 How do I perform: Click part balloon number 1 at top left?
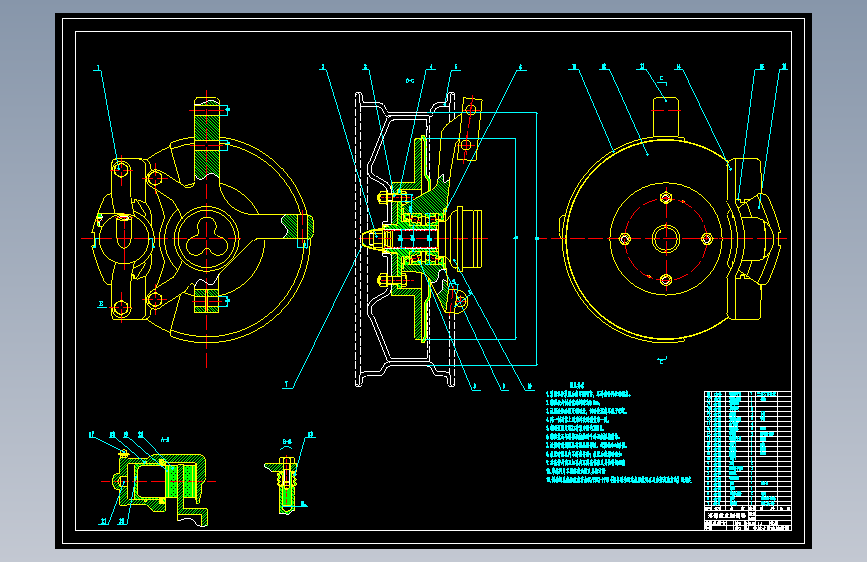tap(98, 69)
